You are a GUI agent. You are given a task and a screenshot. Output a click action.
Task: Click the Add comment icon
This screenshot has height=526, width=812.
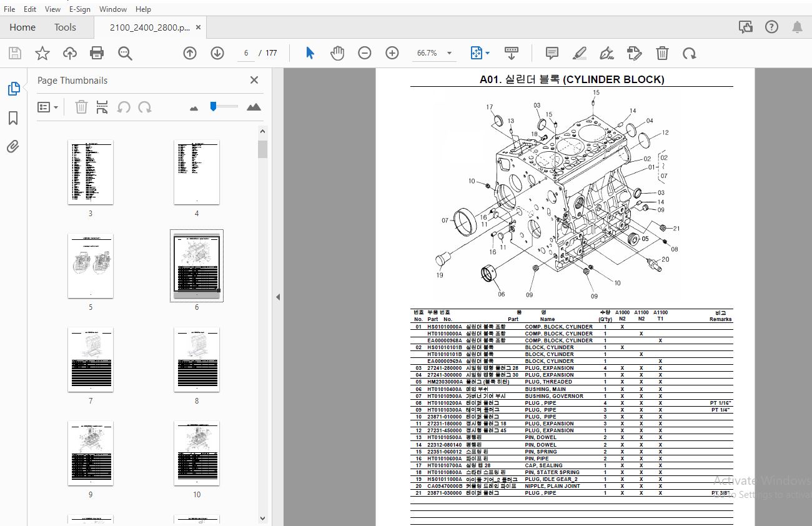(x=552, y=53)
